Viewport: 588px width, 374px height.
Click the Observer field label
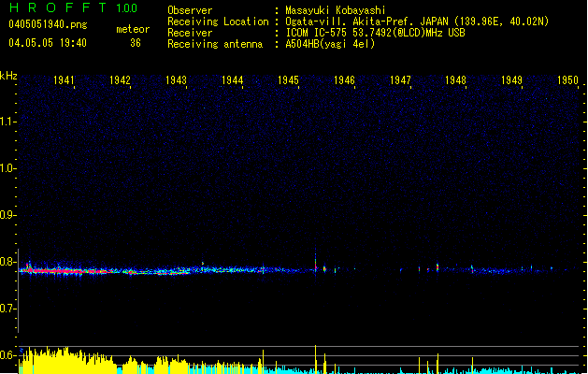pyautogui.click(x=190, y=10)
